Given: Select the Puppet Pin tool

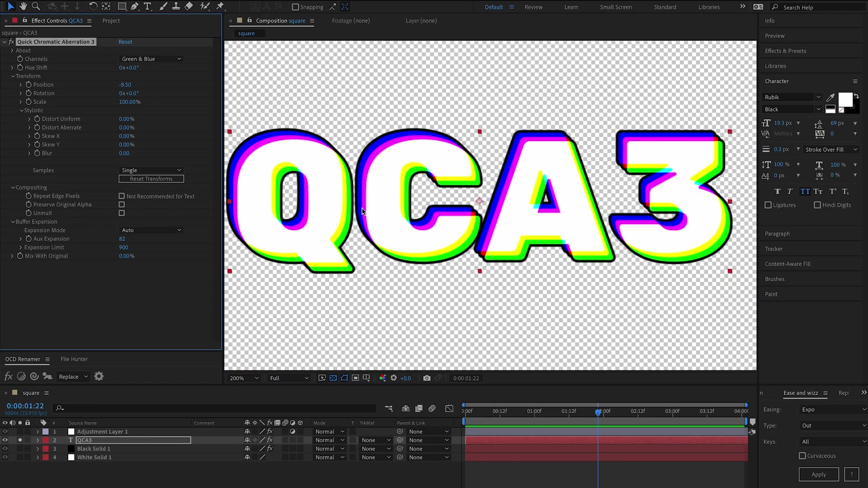Looking at the screenshot, I should click(x=220, y=6).
